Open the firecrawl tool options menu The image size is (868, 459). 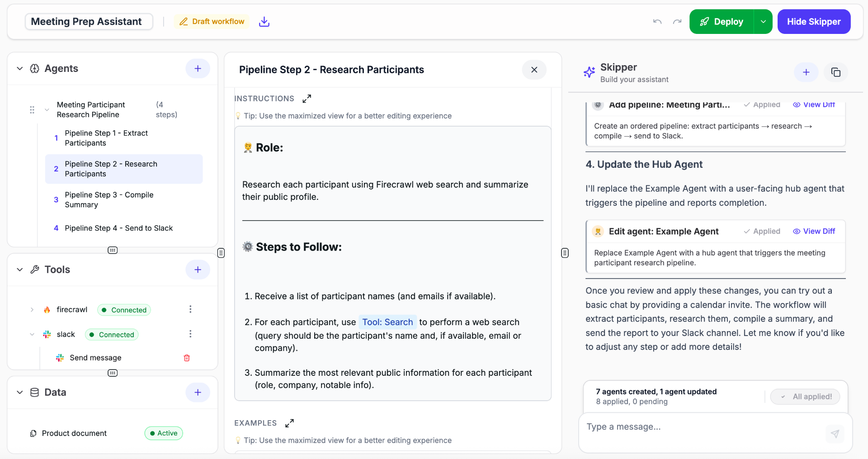(x=190, y=309)
